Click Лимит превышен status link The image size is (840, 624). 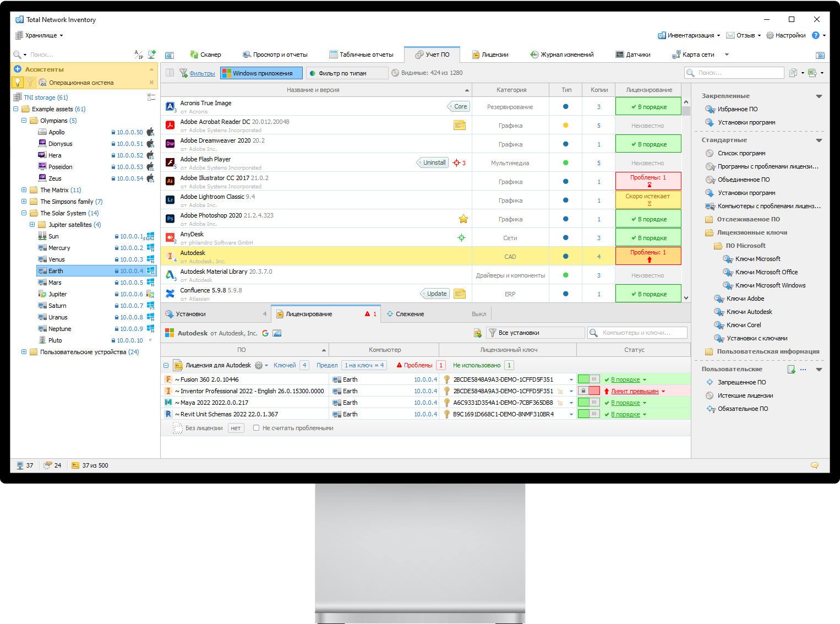pos(635,391)
